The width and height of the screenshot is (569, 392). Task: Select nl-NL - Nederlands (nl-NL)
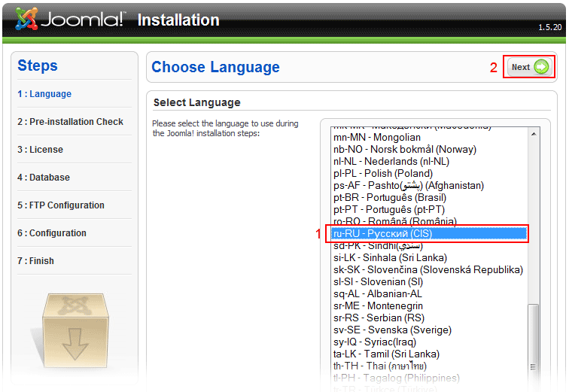(x=430, y=161)
